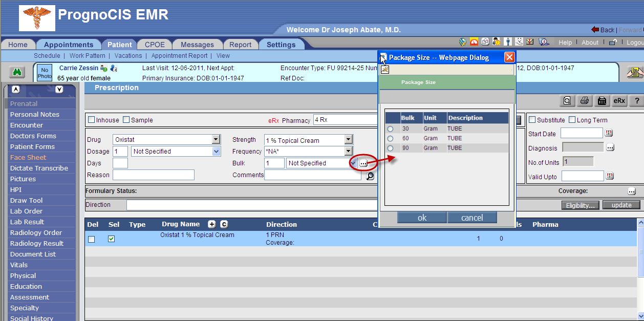Click the preview magnifier page icon
644x321 pixels.
(x=567, y=101)
